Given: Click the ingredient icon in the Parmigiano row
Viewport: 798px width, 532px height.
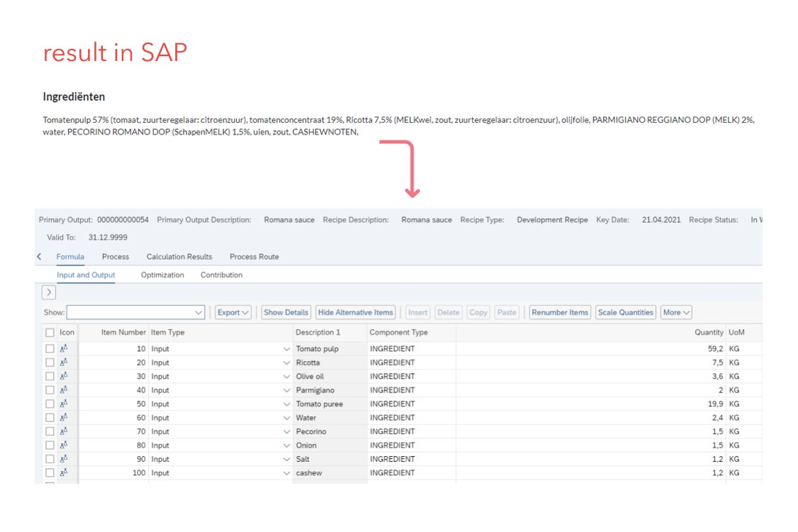Looking at the screenshot, I should click(64, 390).
